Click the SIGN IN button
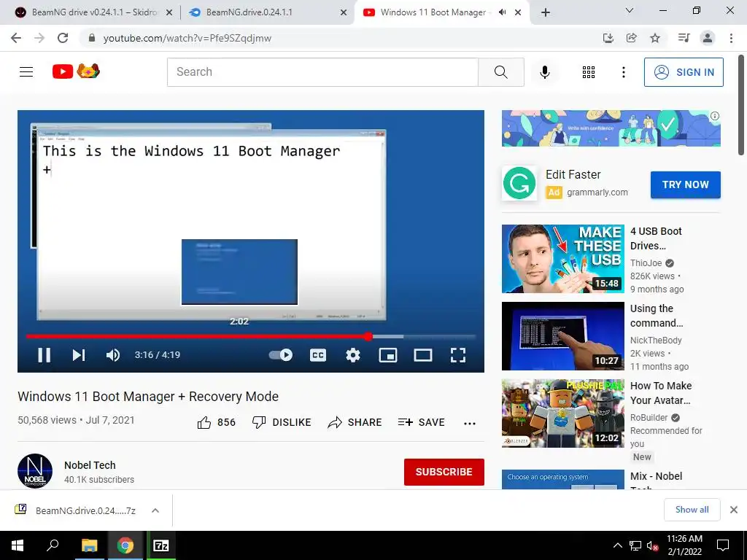The image size is (747, 560). [684, 72]
